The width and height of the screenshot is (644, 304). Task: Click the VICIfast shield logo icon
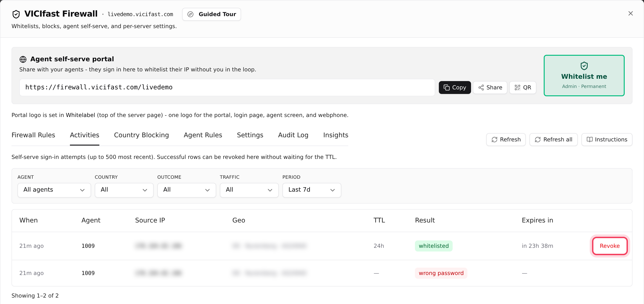pos(16,14)
